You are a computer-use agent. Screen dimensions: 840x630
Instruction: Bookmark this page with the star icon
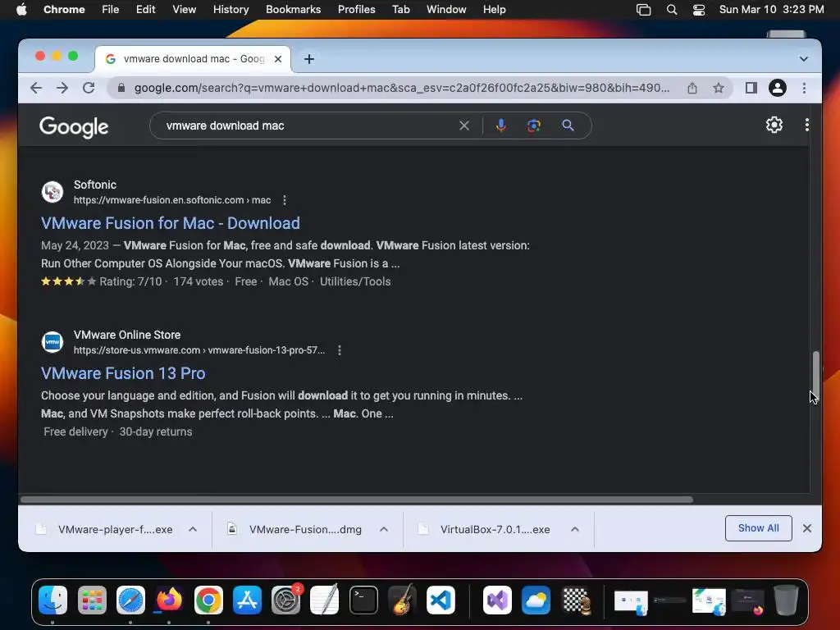tap(719, 88)
